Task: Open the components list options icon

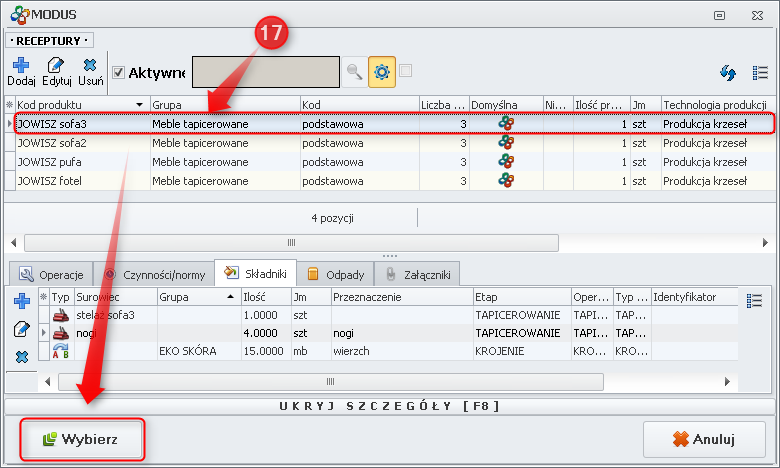Action: 754,300
